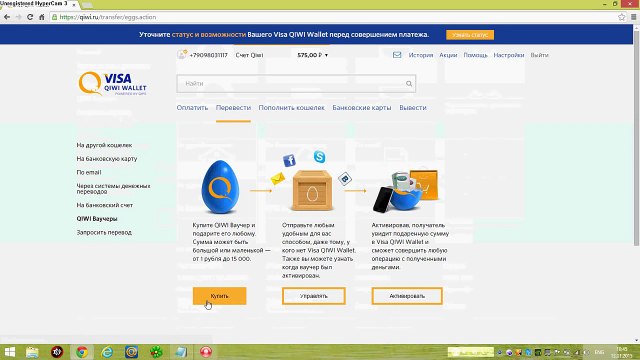
Task: Click the yellow envelope icon by crate
Action: click(278, 178)
